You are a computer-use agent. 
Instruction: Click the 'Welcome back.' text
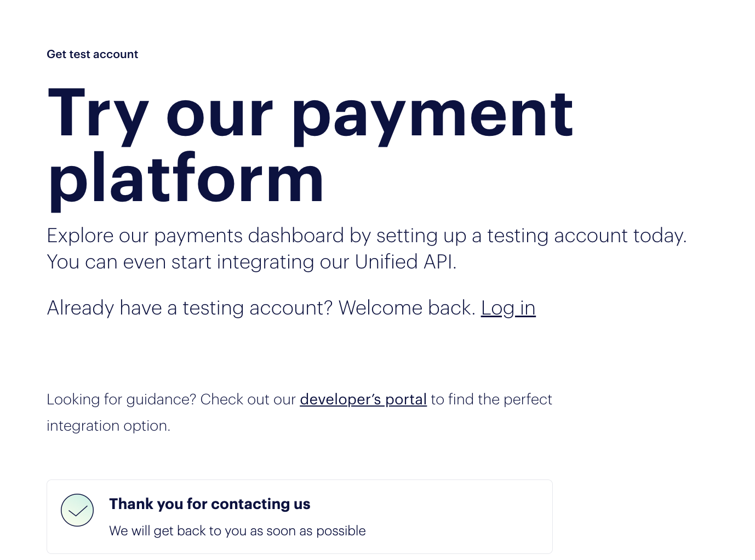(x=407, y=308)
